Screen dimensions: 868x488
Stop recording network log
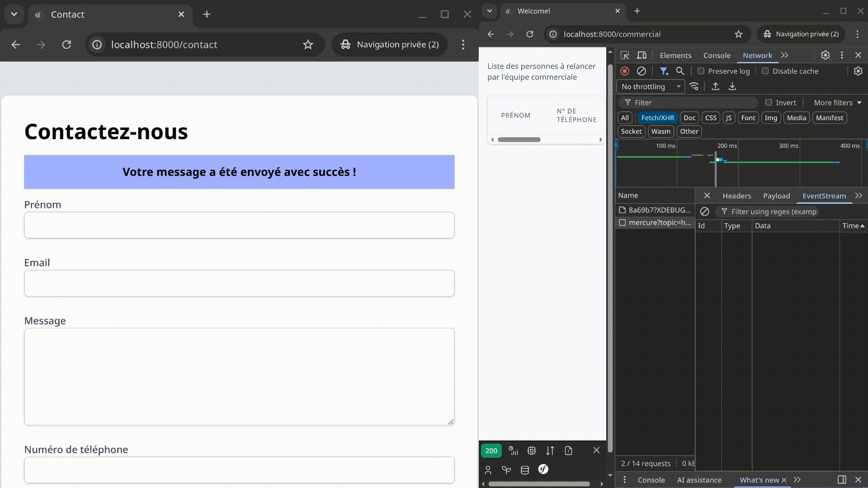coord(625,71)
